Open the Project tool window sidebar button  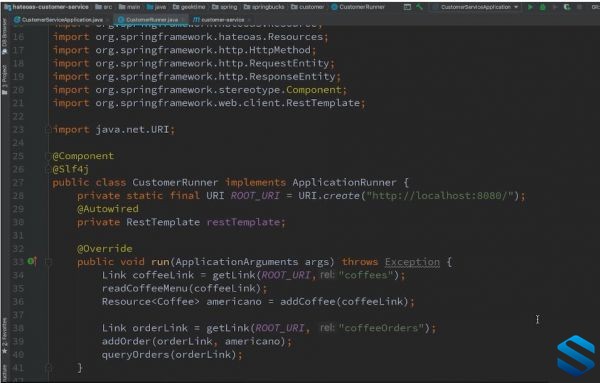[5, 80]
